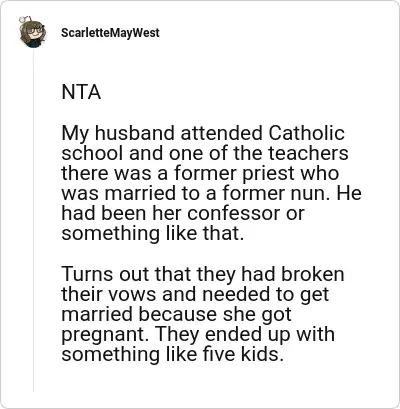Collapse the comment using the vertical thread line
Viewport: 400px width, 409px height.
(33, 220)
